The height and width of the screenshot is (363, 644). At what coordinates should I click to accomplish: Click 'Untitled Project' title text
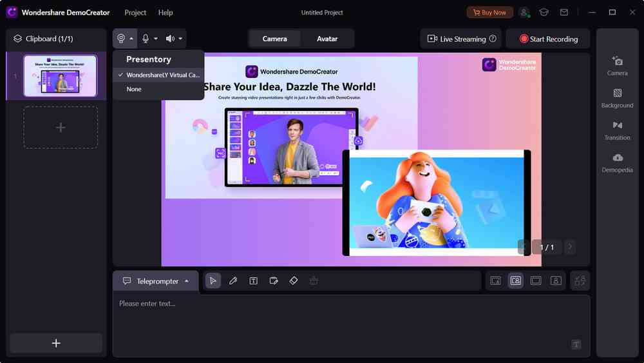[x=322, y=12]
